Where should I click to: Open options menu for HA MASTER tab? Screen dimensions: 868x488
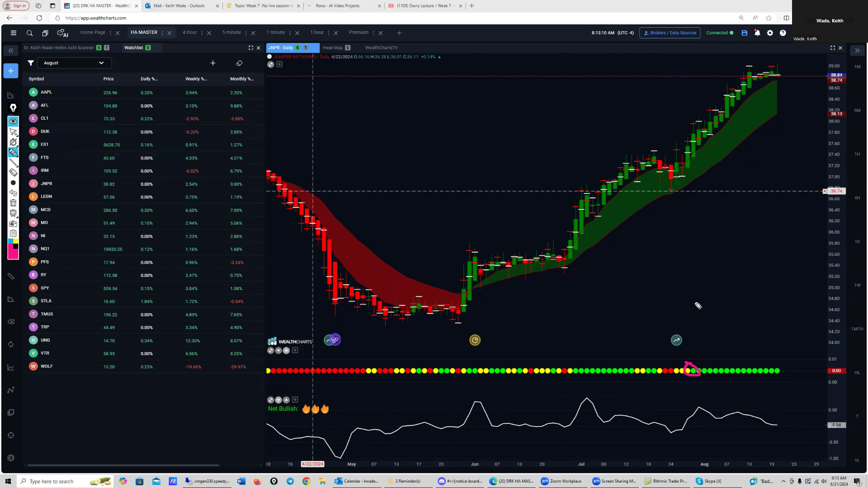coord(162,33)
